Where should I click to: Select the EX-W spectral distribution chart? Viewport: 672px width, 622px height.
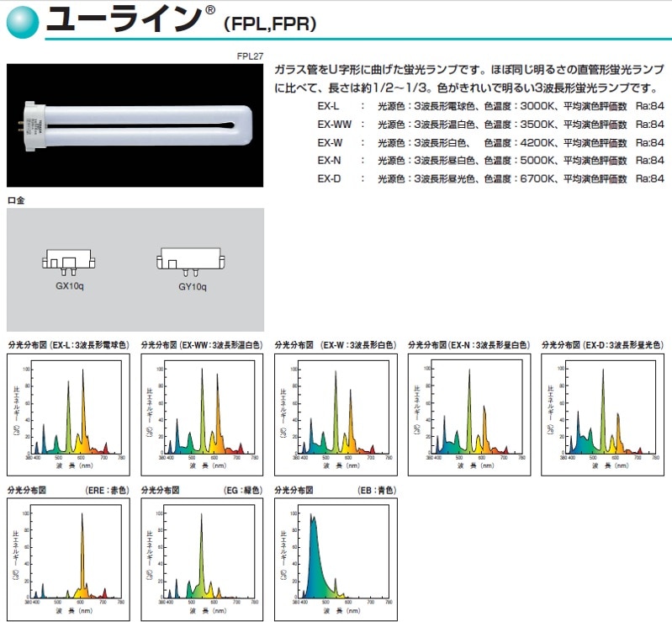[336, 414]
